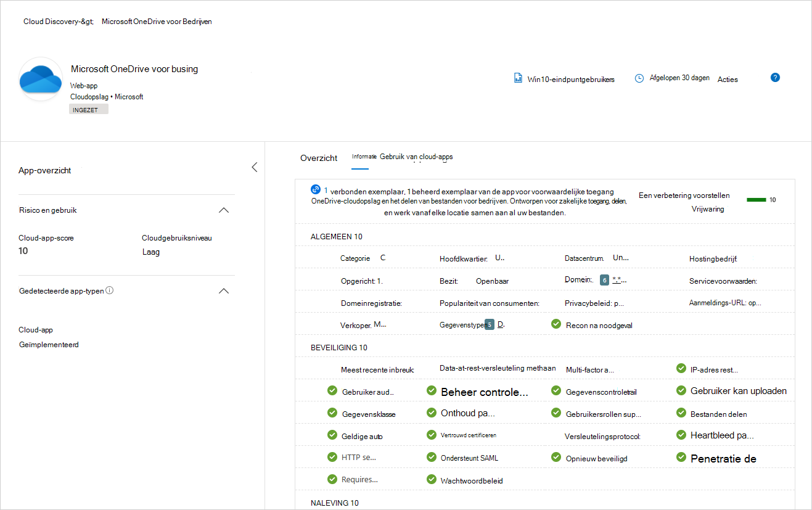Screen dimensions: 812x510
Task: Click green check for Bestanden delen
Action: click(x=681, y=413)
